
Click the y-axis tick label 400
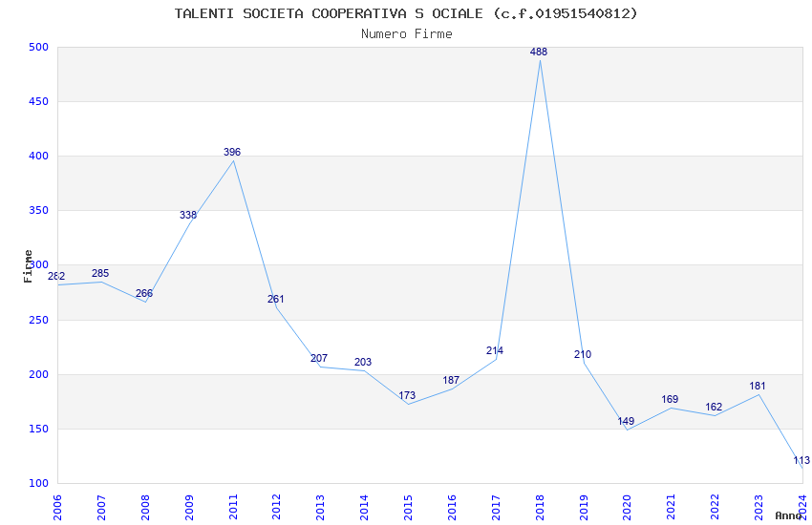[39, 157]
